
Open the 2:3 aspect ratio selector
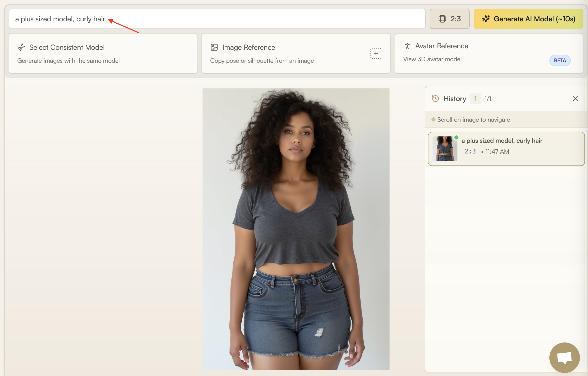click(449, 19)
